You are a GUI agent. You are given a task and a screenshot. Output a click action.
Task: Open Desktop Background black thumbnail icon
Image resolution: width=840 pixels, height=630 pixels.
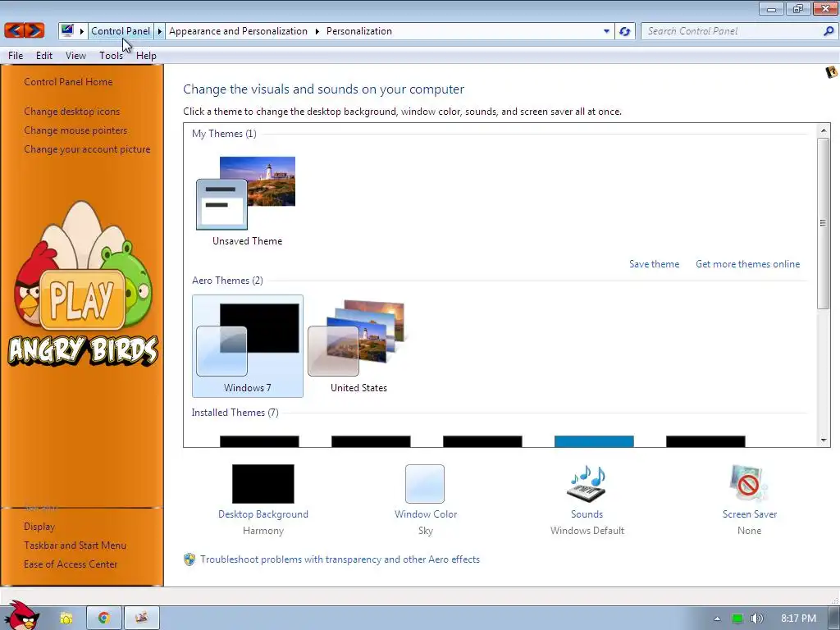click(263, 484)
